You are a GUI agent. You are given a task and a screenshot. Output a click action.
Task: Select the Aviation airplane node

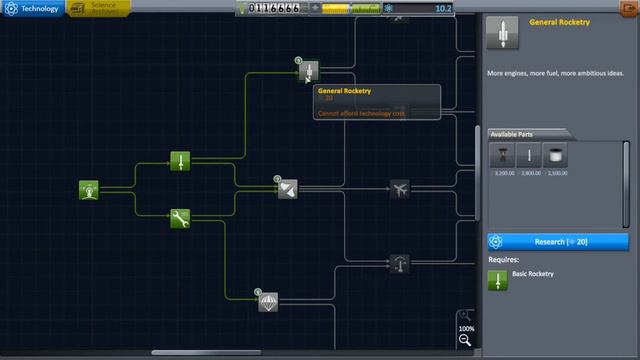pos(400,189)
